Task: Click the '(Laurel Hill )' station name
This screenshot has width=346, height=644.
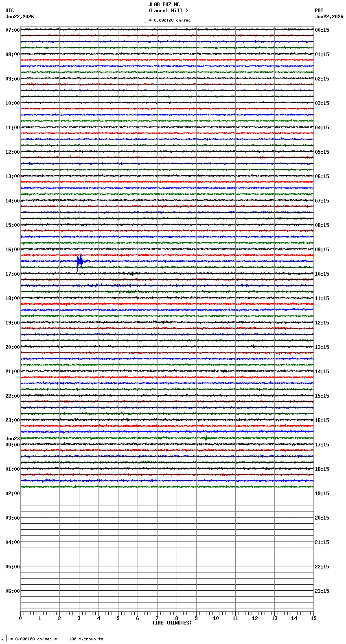Action: 168,11
